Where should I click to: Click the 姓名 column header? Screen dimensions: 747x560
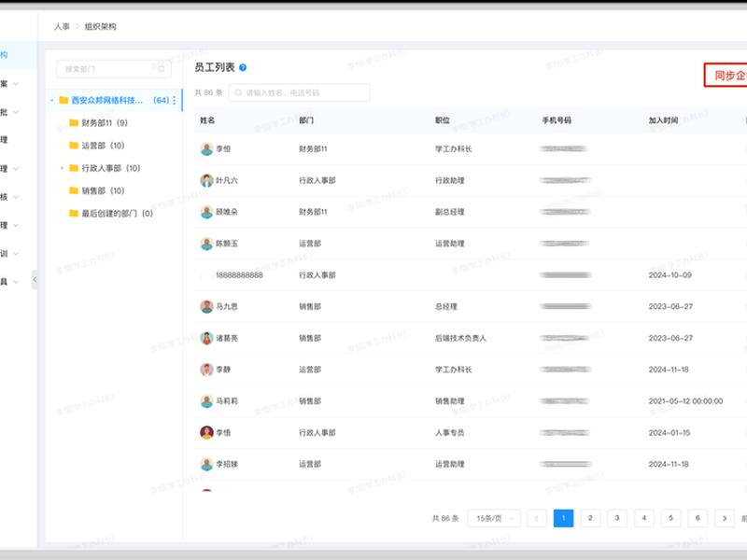[207, 120]
